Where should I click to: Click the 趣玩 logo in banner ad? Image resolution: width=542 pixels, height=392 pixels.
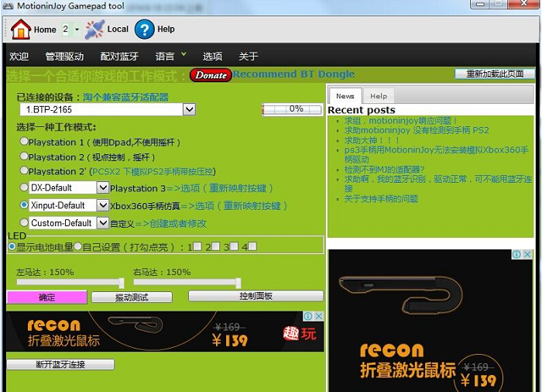pyautogui.click(x=300, y=334)
